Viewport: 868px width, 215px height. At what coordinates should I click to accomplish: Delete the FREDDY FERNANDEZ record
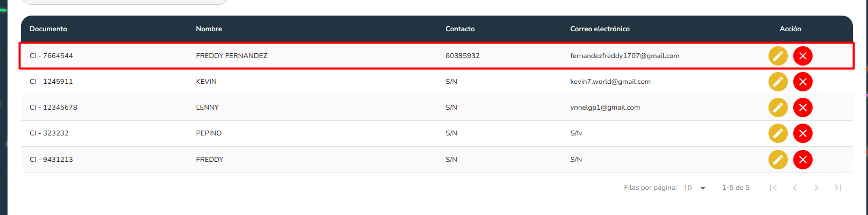point(802,56)
